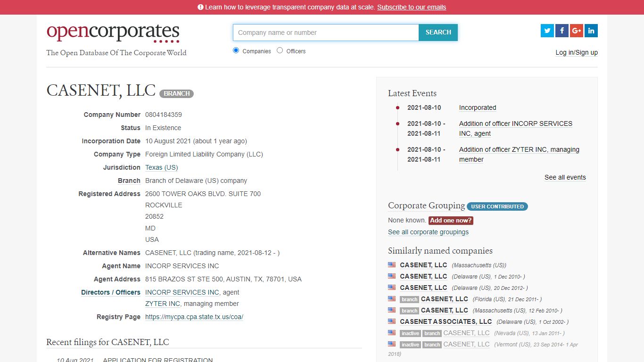644x362 pixels.
Task: Open CASENET, LLC Delaware 1 Dec 2010
Action: pos(423,276)
